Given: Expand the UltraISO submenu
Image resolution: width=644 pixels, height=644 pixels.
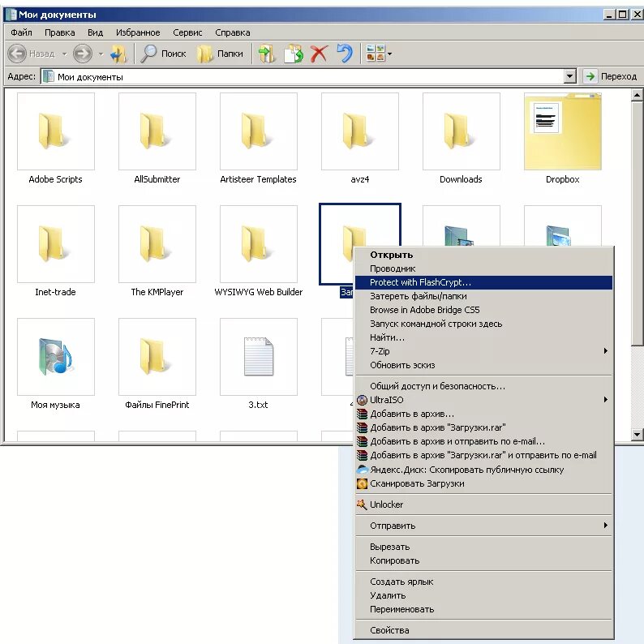Looking at the screenshot, I should click(x=484, y=400).
